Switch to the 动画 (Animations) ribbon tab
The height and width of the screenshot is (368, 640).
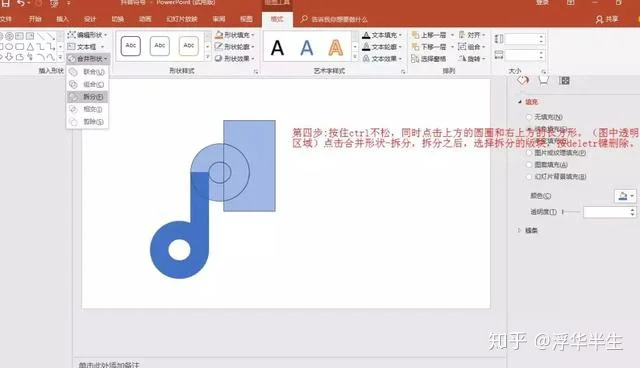145,19
